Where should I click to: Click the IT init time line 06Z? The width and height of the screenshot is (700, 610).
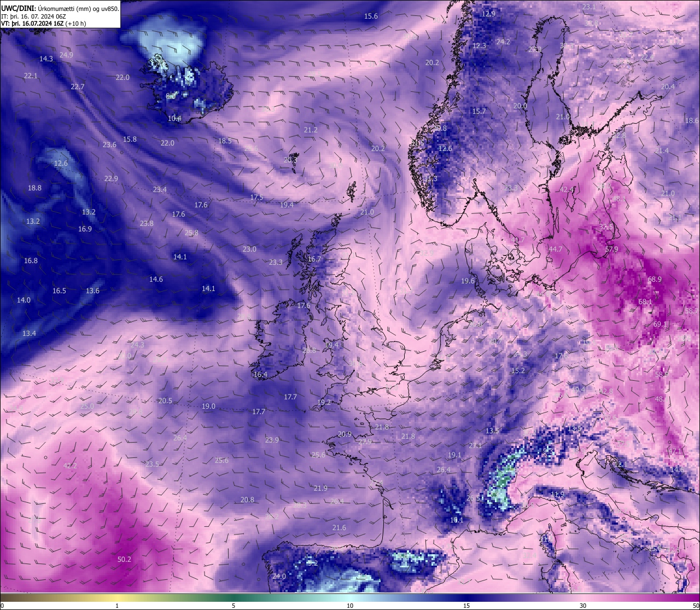point(34,16)
